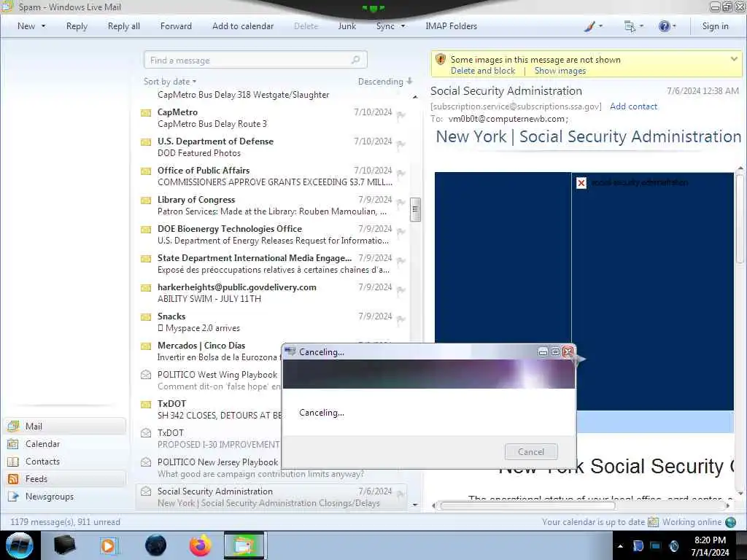Click the message list scrollbar thumb

(x=415, y=209)
